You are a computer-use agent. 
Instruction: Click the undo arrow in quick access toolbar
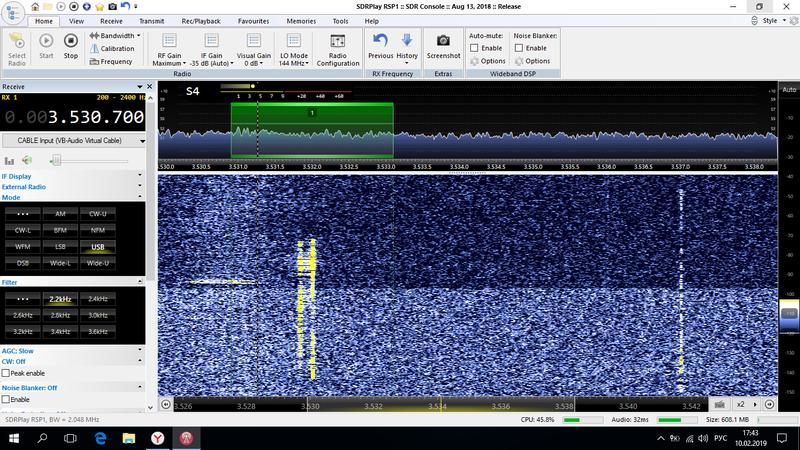pos(125,6)
